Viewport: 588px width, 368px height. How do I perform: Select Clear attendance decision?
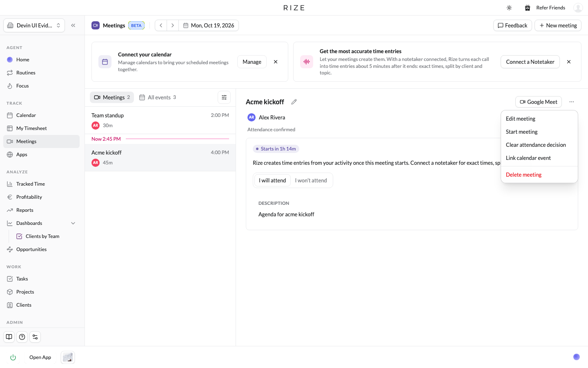pos(539,145)
